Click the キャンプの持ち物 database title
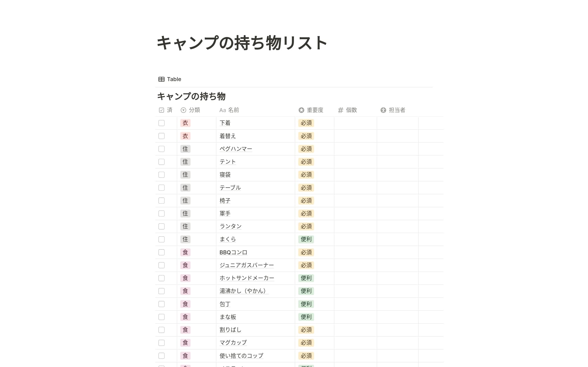Viewport: 588px width, 367px height. point(191,96)
